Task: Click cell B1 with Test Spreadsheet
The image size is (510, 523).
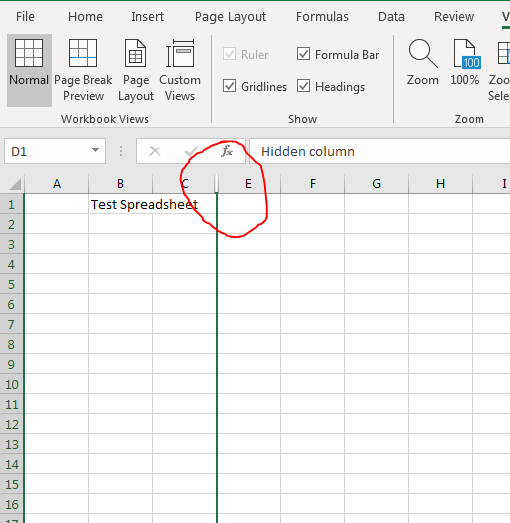Action: (x=120, y=204)
